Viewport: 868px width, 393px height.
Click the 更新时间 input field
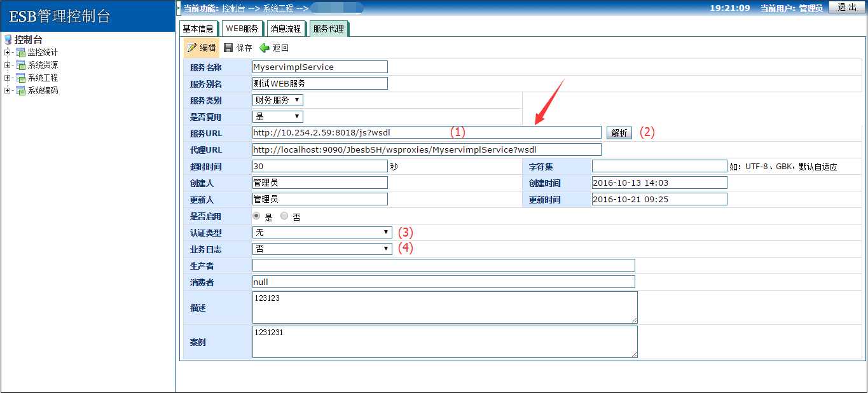click(659, 199)
